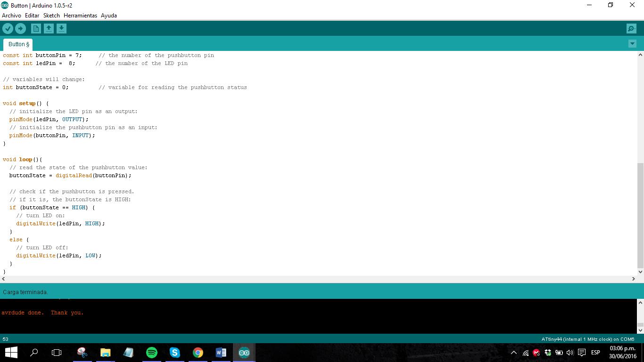Click the 'if (buttonState == HIGH) {' line
Viewport: 644px width, 362px height.
pyautogui.click(x=52, y=207)
